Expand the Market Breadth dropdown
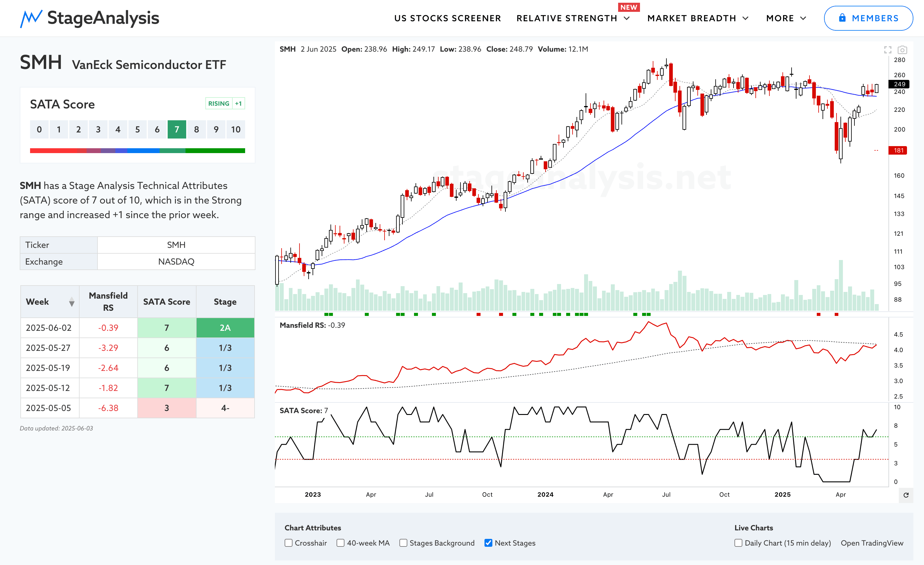This screenshot has width=924, height=565. (698, 18)
